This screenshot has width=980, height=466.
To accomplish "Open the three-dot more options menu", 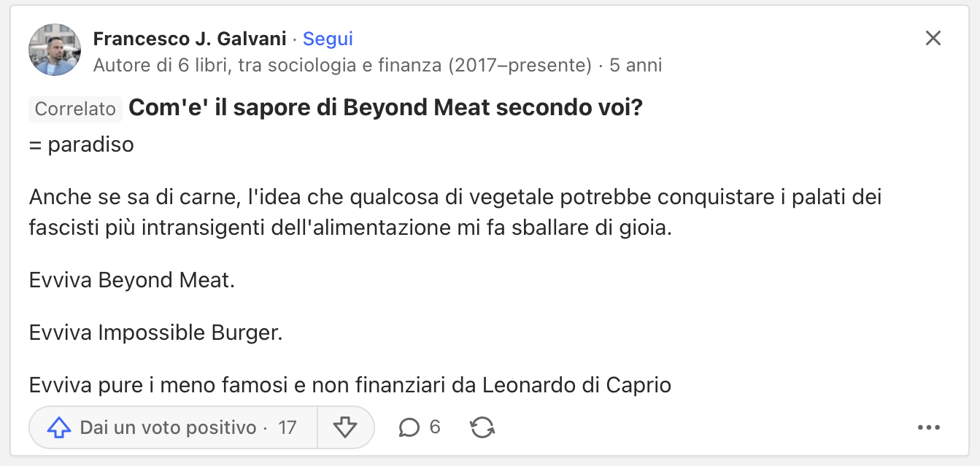I will (928, 427).
